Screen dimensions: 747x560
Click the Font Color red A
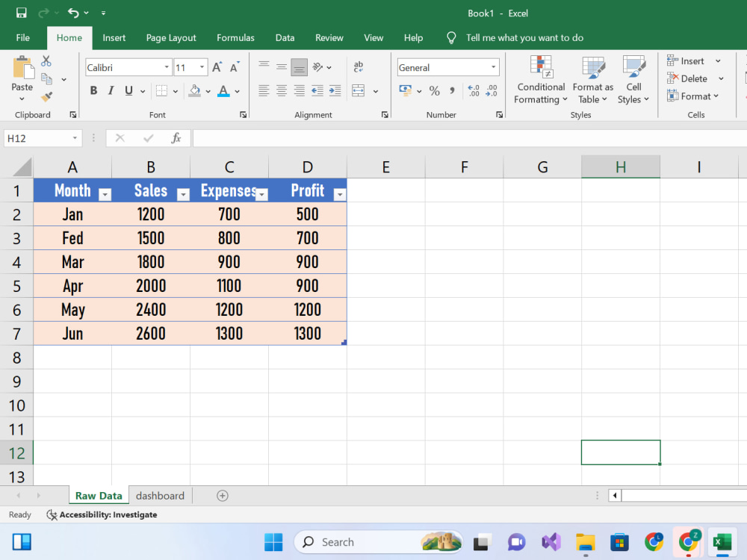click(x=223, y=90)
